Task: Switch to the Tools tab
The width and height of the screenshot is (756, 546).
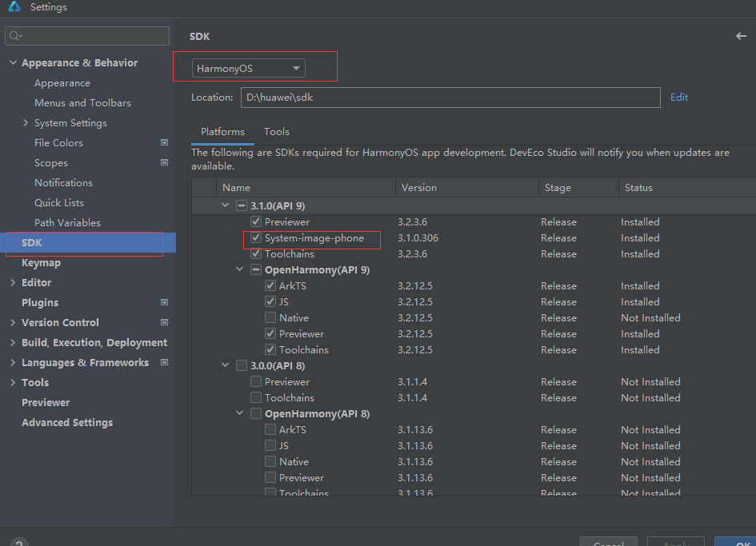Action: pos(277,132)
